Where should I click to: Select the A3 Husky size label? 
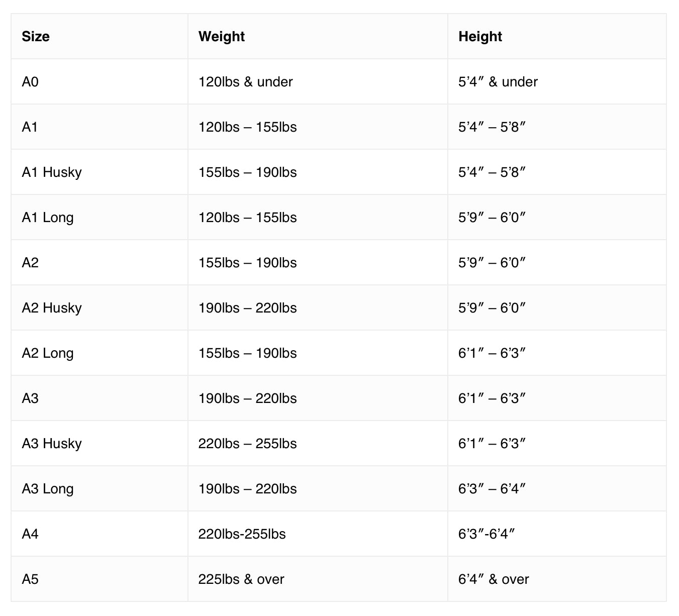52,444
